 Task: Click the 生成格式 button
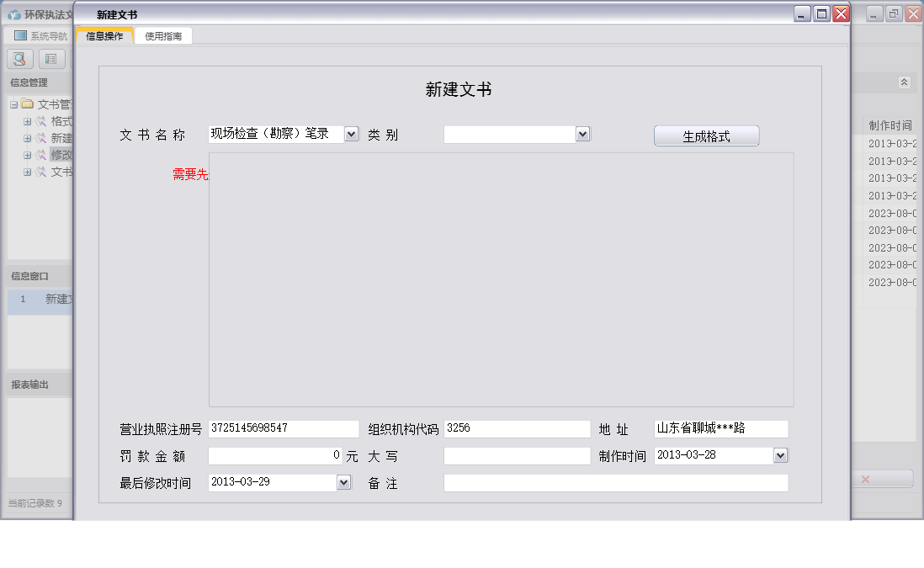tap(707, 135)
